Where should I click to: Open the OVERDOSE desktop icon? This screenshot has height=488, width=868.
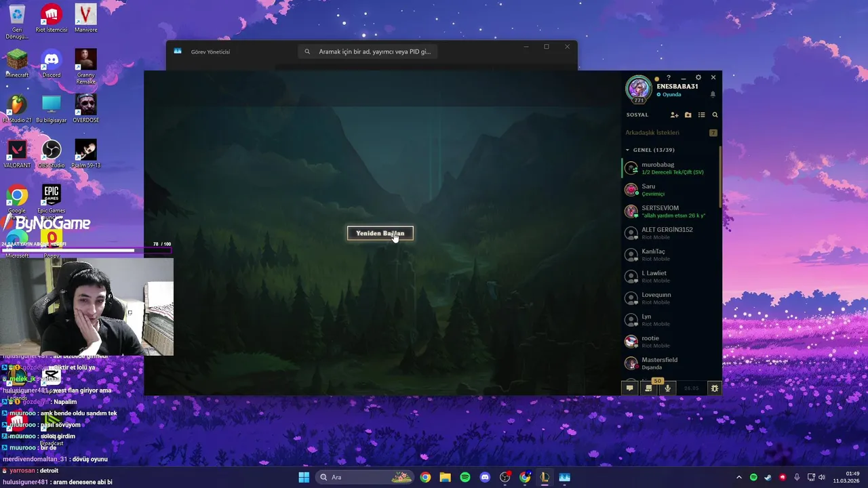85,108
